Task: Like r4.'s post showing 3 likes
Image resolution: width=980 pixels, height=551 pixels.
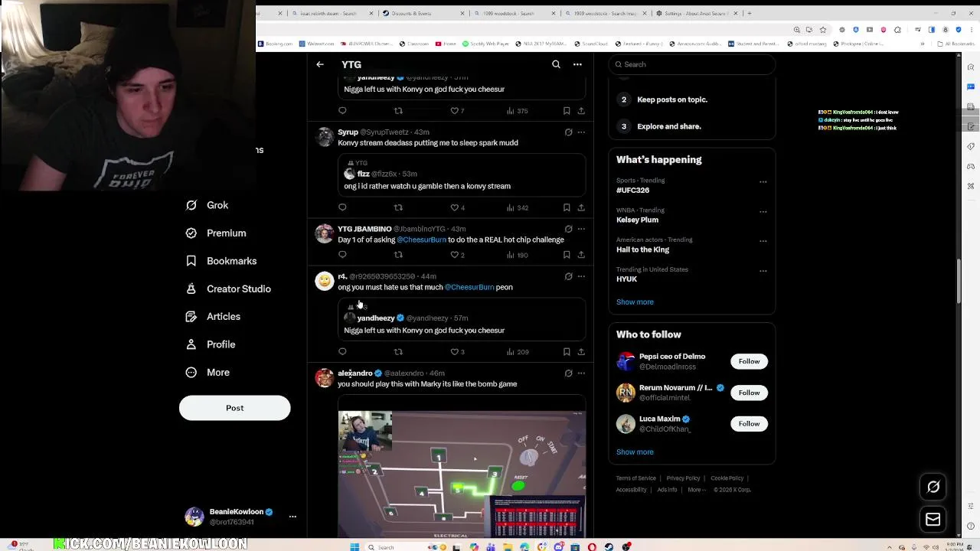Action: [457, 352]
